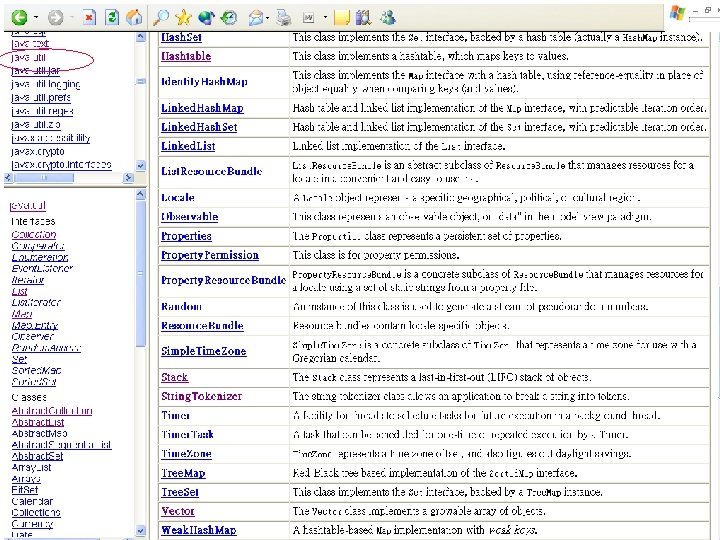Screen dimensions: 720x540
Task: Open the Forward button dropdown arrow
Action: [72, 18]
